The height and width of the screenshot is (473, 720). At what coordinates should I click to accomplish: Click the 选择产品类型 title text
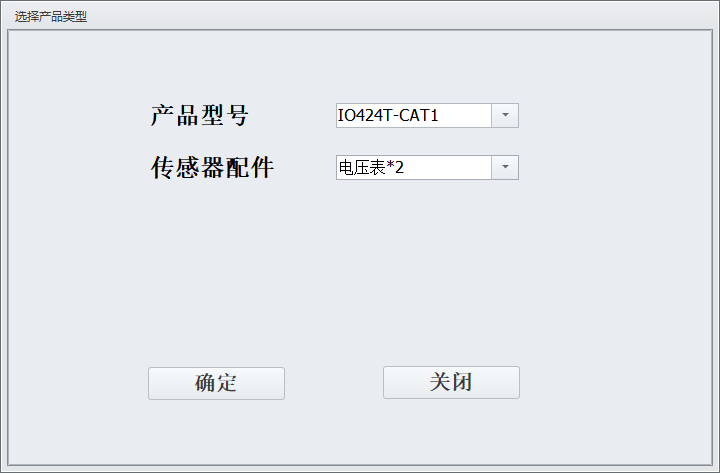point(51,17)
